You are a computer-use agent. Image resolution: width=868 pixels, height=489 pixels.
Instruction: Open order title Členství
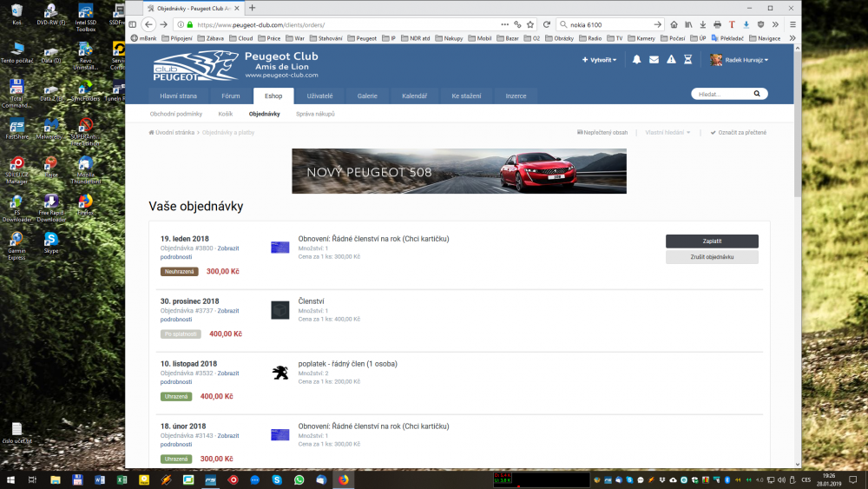311,301
